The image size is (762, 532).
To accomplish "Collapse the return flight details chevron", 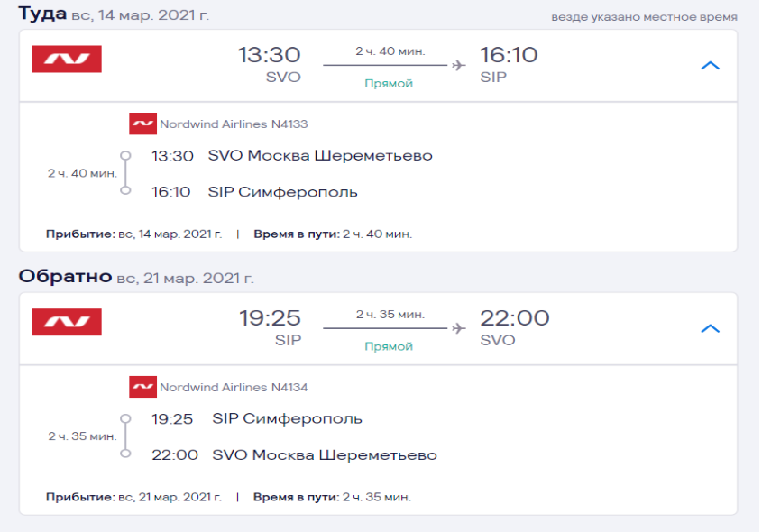I will point(711,329).
